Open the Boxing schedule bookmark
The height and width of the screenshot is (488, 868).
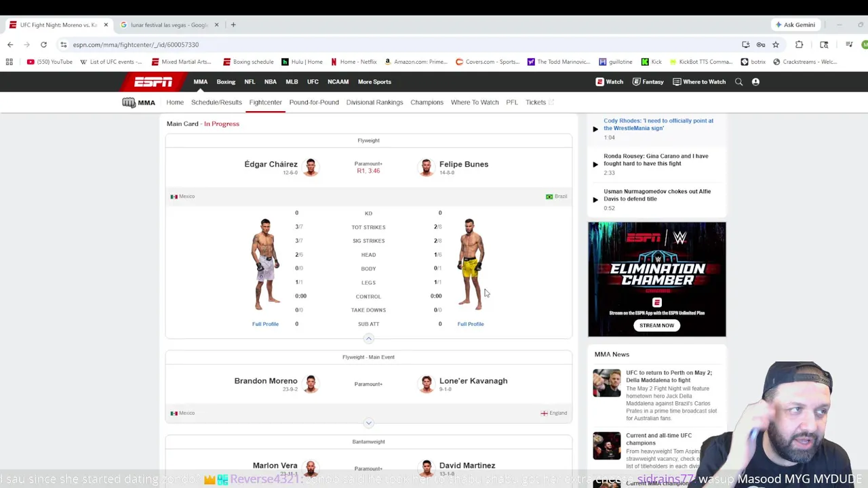pyautogui.click(x=248, y=62)
